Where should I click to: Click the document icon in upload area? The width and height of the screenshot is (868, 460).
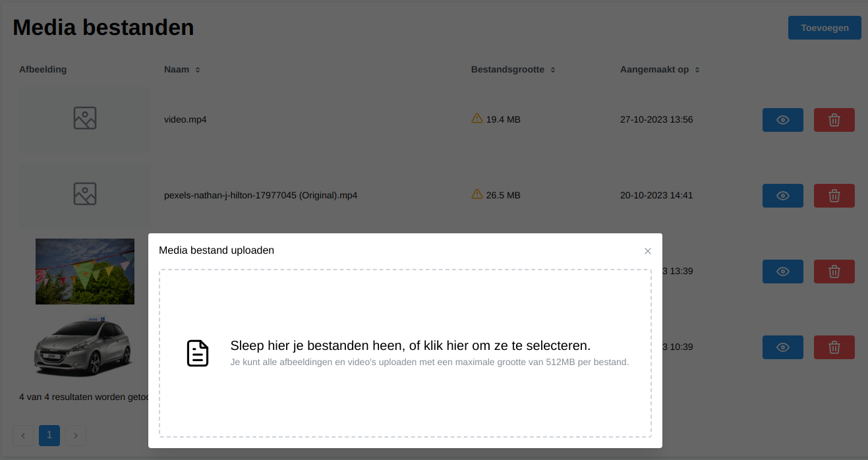point(198,353)
